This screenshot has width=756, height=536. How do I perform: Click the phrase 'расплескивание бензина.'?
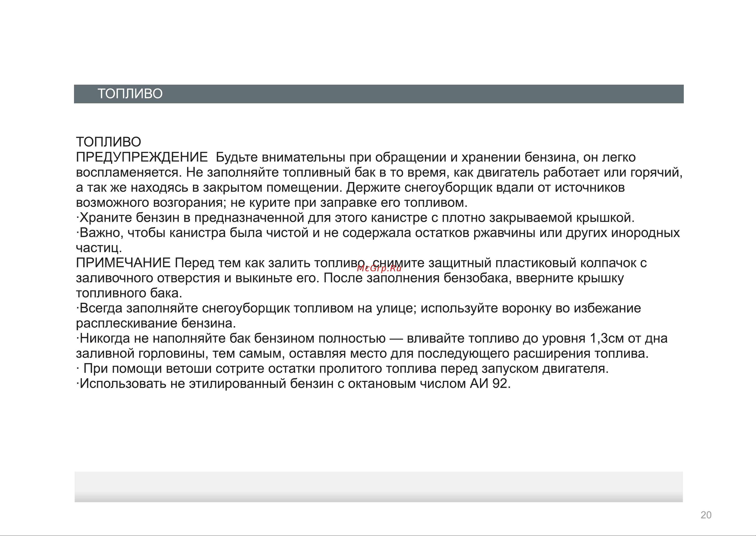click(156, 323)
